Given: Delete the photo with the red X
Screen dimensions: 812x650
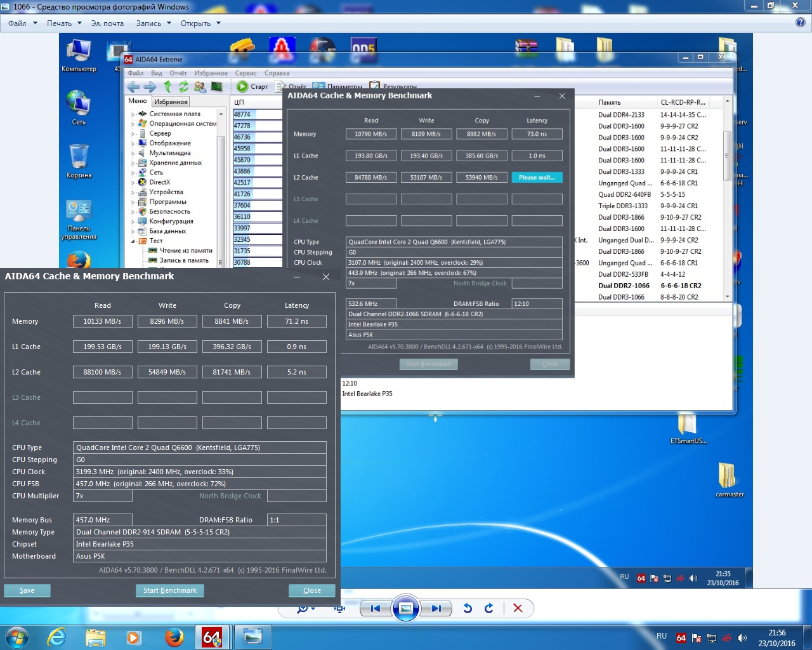Looking at the screenshot, I should click(518, 608).
